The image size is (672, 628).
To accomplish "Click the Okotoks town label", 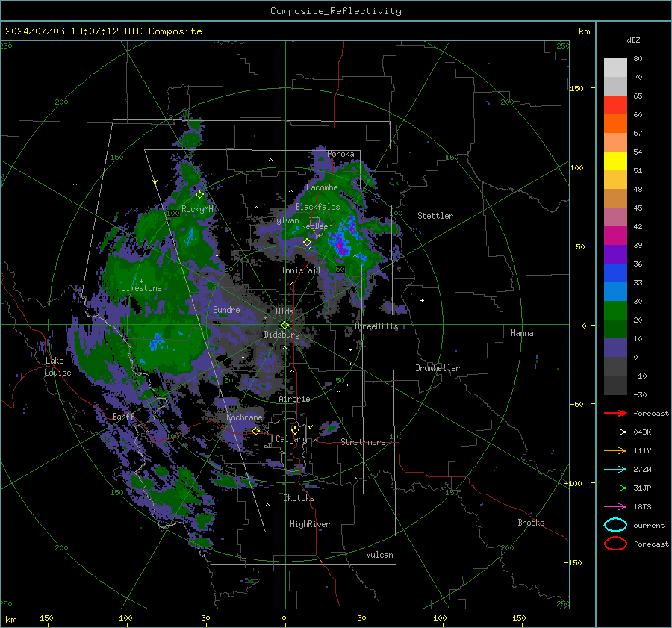I will coord(299,498).
